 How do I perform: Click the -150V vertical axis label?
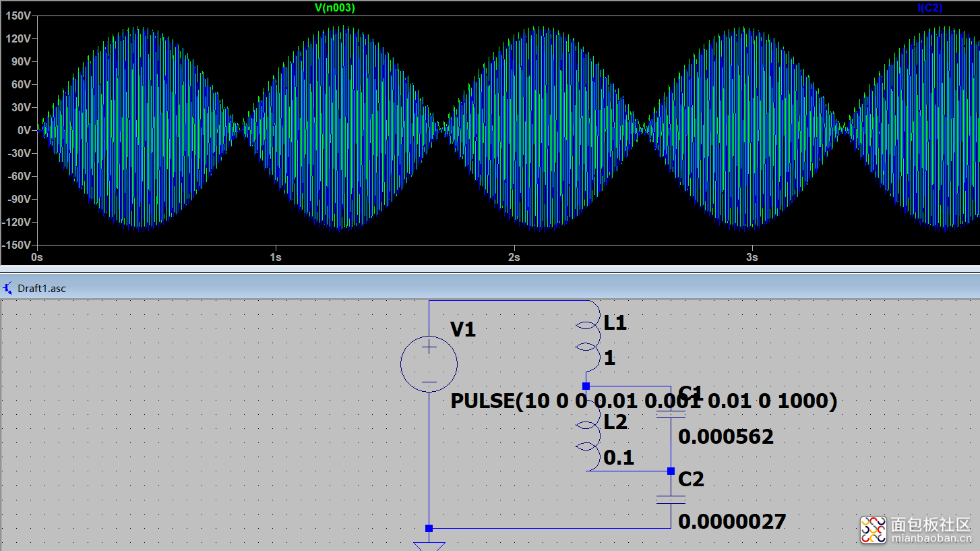18,244
